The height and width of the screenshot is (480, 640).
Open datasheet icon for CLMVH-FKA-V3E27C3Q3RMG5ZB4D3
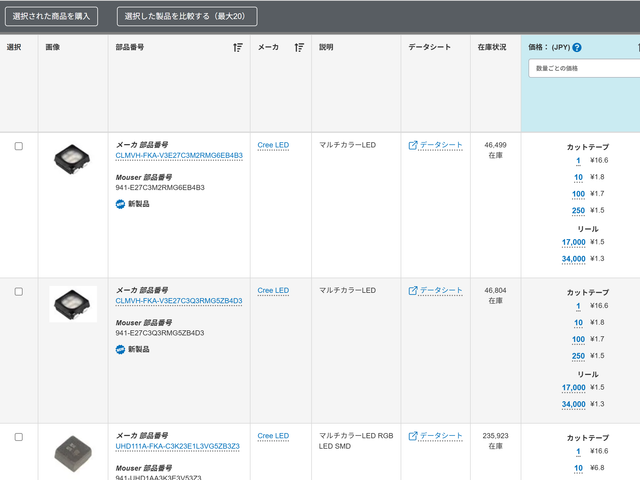pyautogui.click(x=413, y=291)
